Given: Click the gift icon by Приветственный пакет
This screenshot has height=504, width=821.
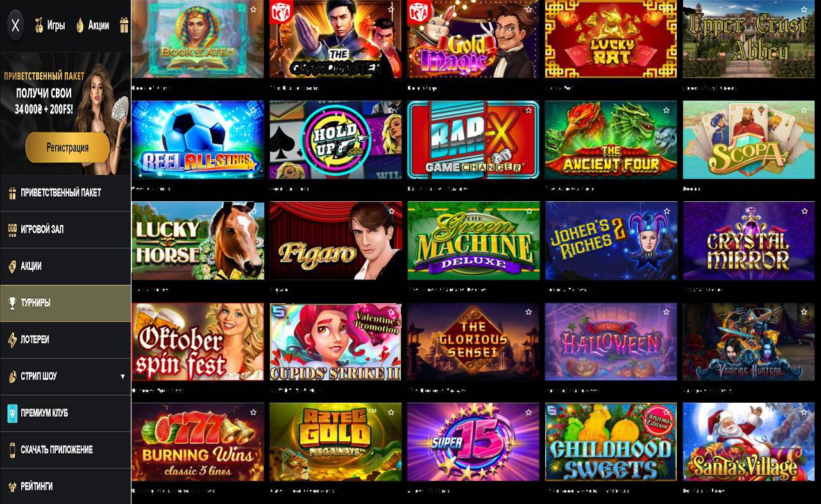Looking at the screenshot, I should tap(12, 193).
